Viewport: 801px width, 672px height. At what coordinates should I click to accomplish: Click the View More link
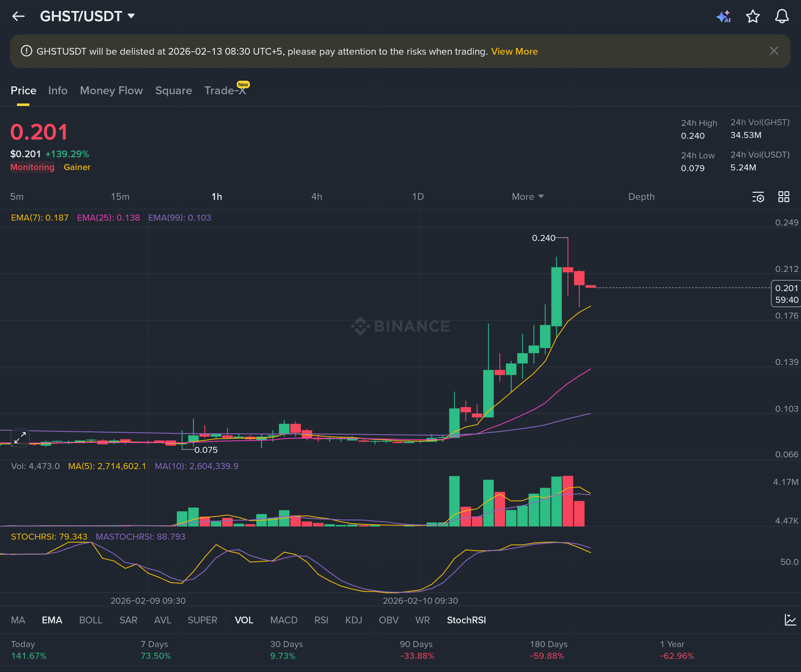click(514, 52)
